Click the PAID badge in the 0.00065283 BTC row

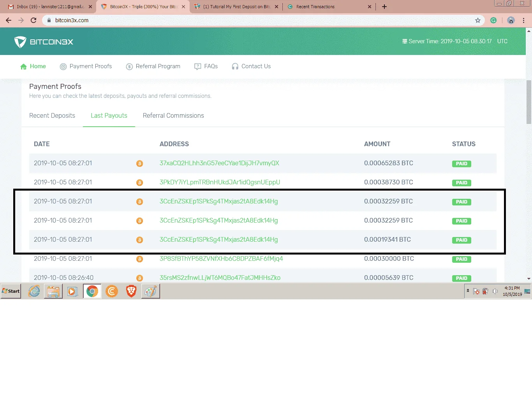point(462,164)
